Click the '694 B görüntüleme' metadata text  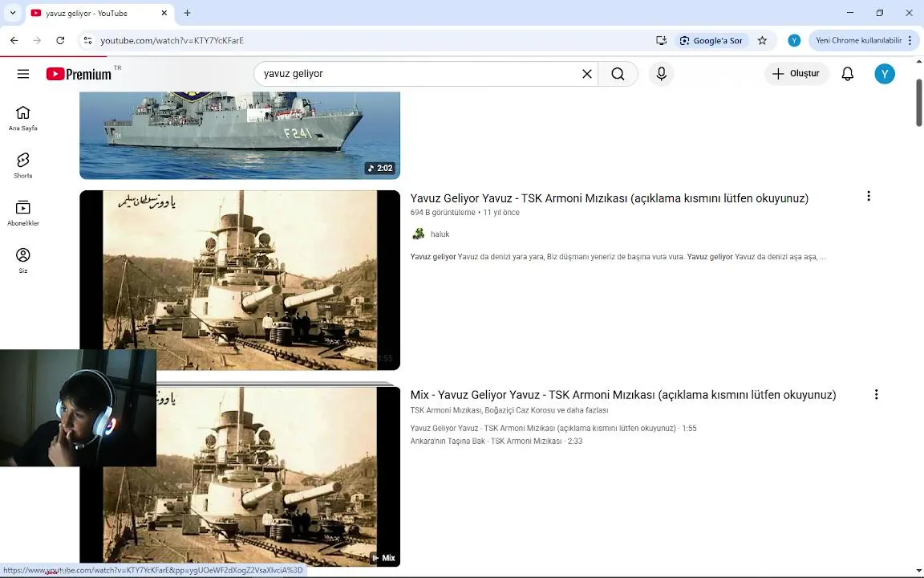click(443, 212)
